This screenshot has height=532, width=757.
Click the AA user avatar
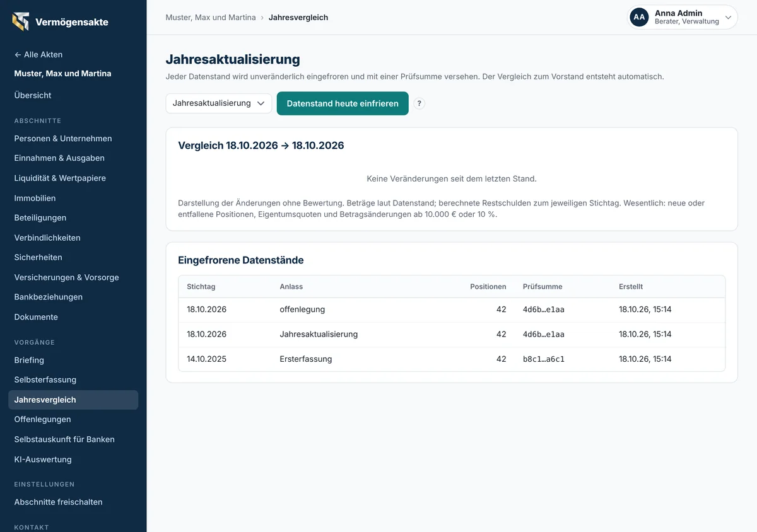click(639, 17)
